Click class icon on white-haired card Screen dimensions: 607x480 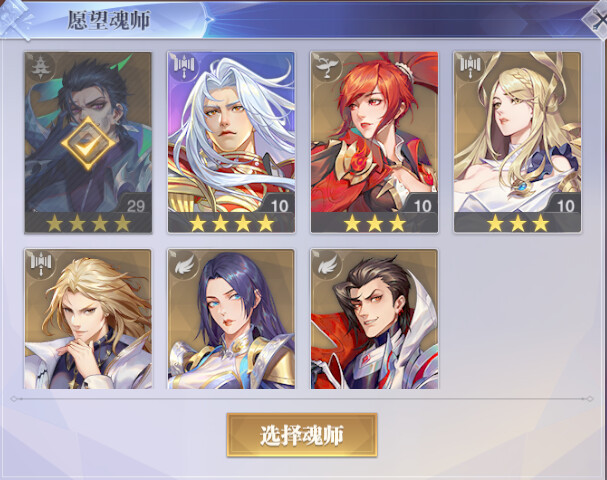point(183,67)
